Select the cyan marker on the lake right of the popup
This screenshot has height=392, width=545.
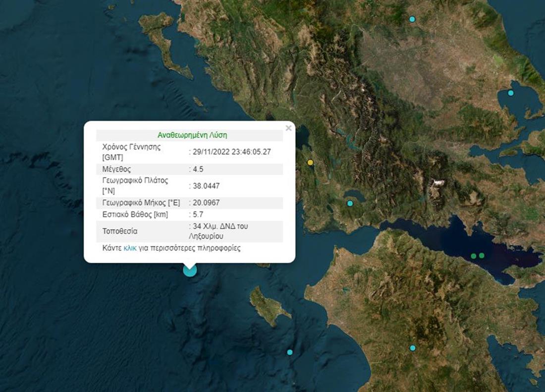[x=350, y=203]
